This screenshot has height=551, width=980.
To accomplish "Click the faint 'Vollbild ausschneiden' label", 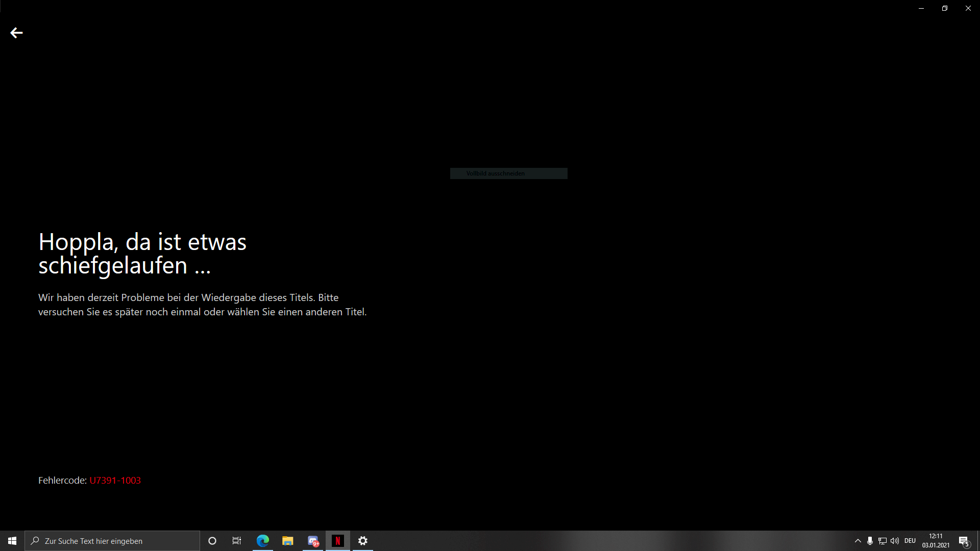I will [495, 173].
